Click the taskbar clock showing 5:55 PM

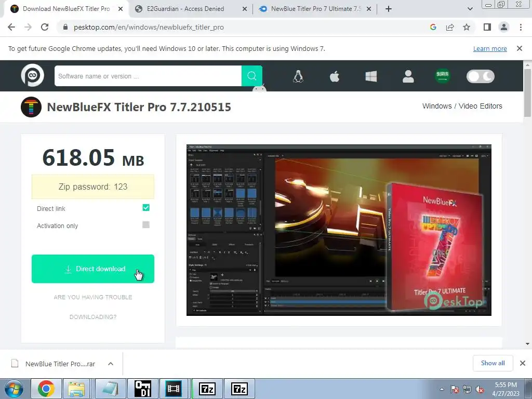tap(506, 389)
